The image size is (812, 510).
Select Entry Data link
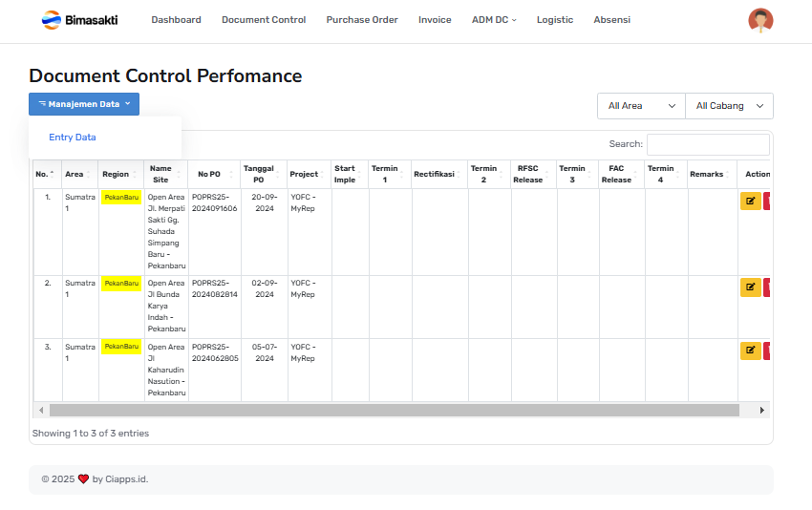pos(73,138)
